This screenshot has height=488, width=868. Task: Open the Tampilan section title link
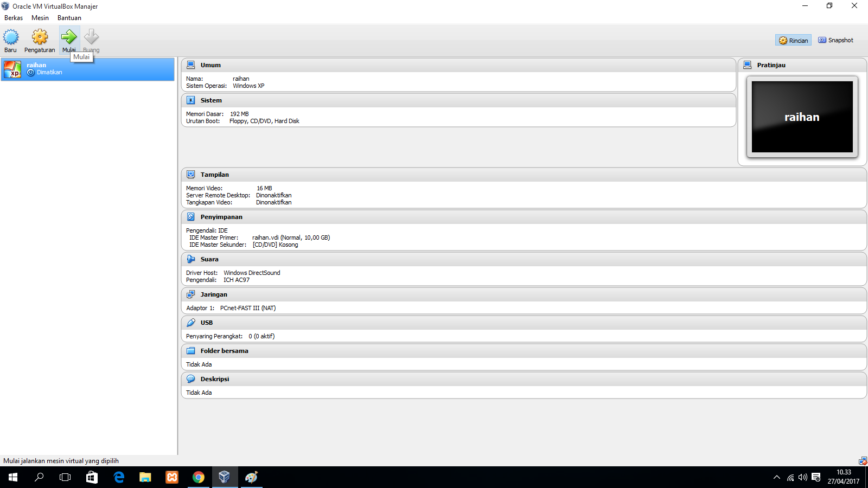(x=215, y=175)
